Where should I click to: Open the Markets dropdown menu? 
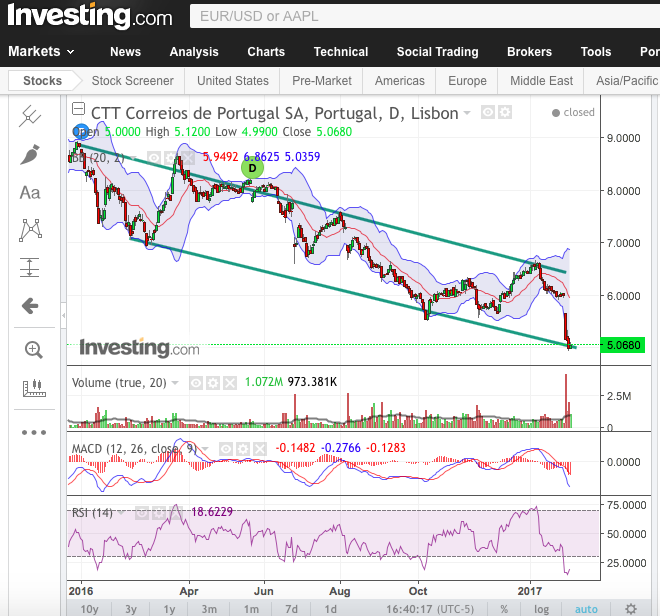(41, 51)
